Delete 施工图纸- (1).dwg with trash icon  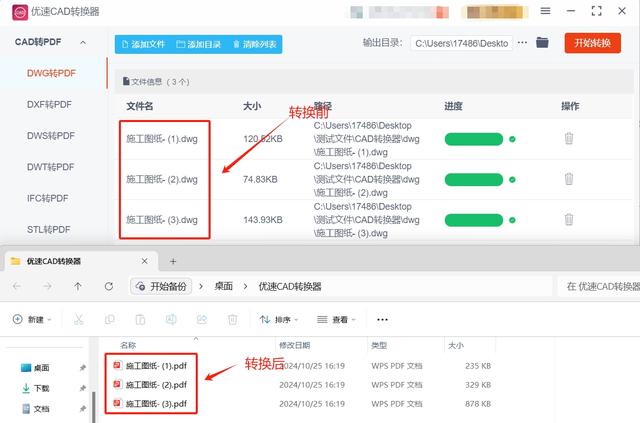pyautogui.click(x=569, y=138)
